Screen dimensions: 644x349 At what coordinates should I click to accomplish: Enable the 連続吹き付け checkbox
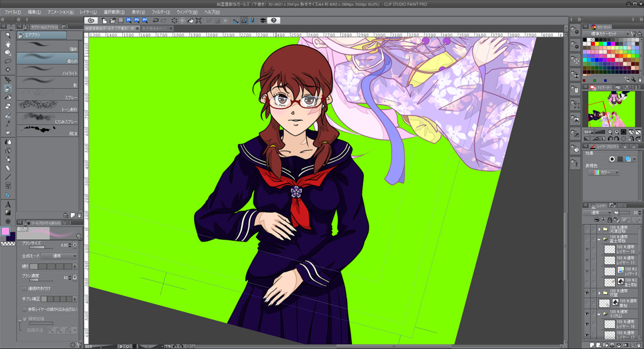(x=25, y=288)
